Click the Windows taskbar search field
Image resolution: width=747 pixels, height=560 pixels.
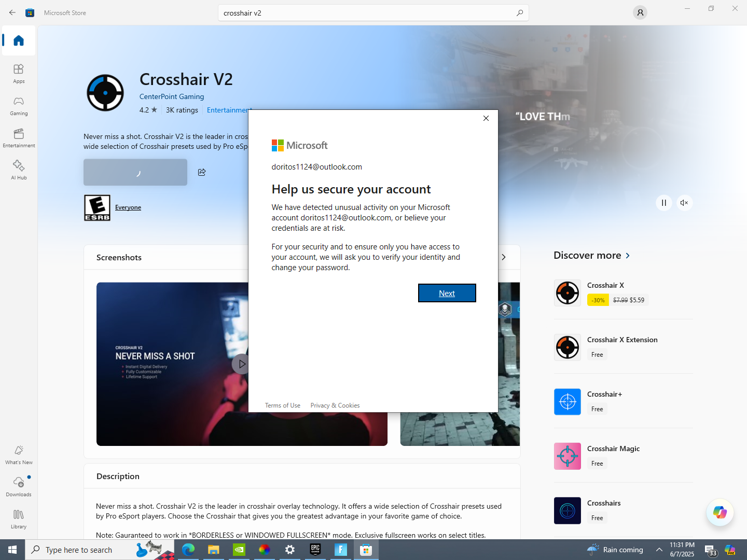coord(100,550)
